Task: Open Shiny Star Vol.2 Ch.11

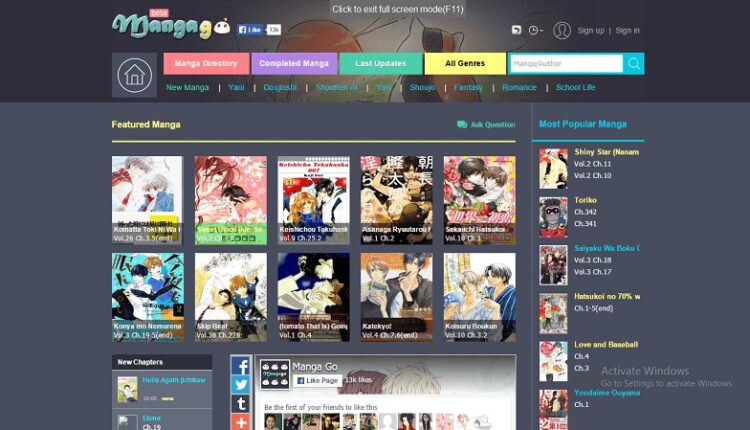Action: [593, 164]
